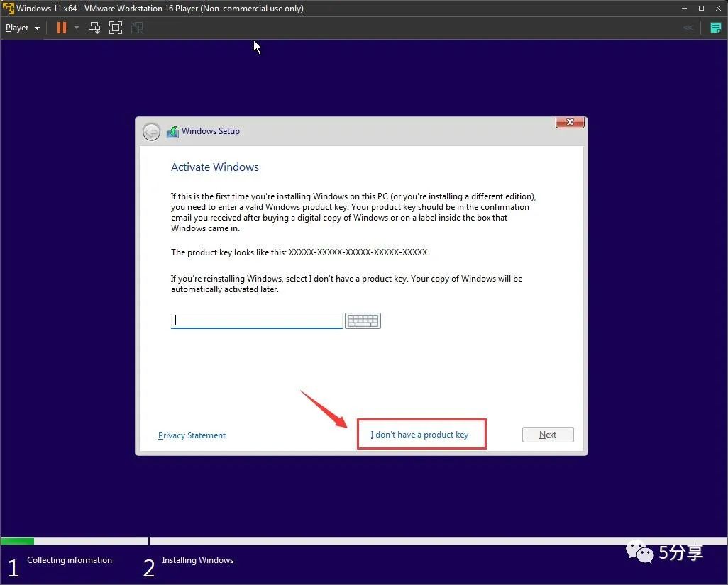
Task: Click the Collecting information step label
Action: pos(70,560)
